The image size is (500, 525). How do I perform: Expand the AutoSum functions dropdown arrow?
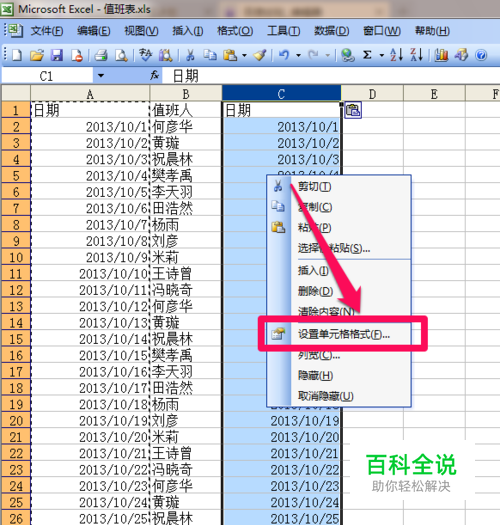pyautogui.click(x=381, y=55)
